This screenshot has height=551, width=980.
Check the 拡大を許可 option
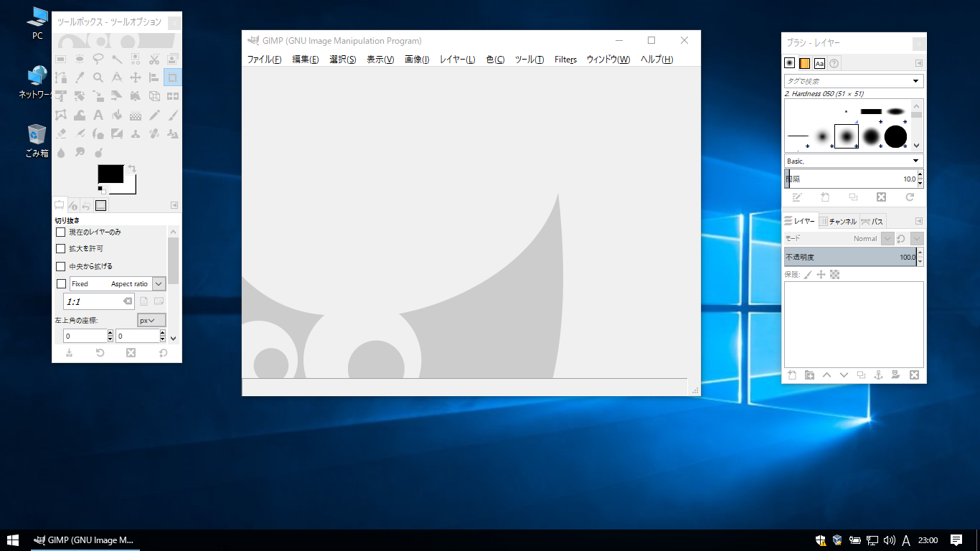click(61, 248)
